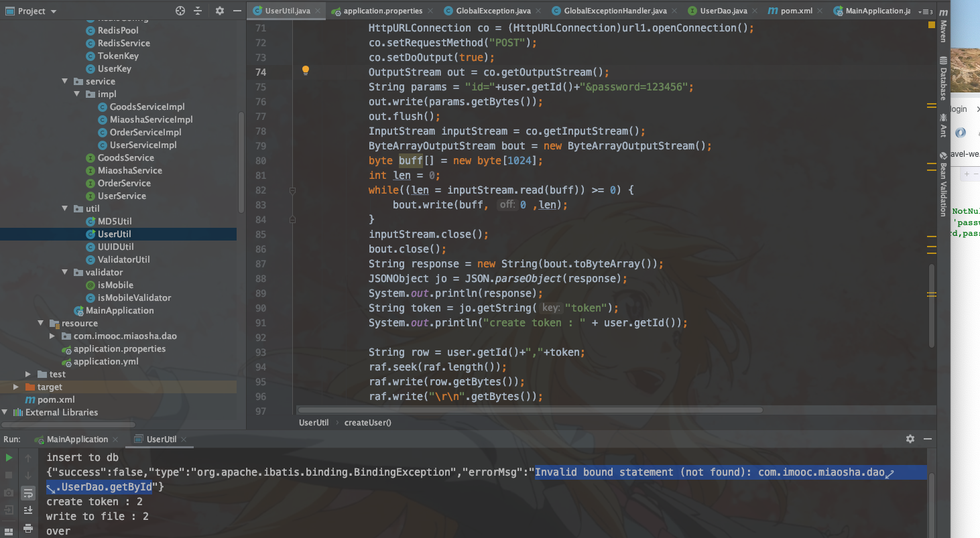Screen dimensions: 980x538
Task: Open the GlobalExceptionHandler.java tab
Action: [615, 11]
